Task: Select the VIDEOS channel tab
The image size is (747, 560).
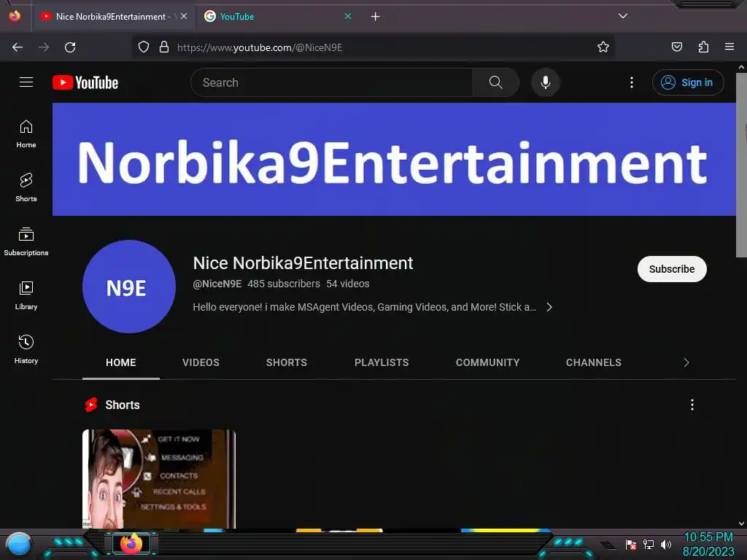Action: pyautogui.click(x=201, y=362)
